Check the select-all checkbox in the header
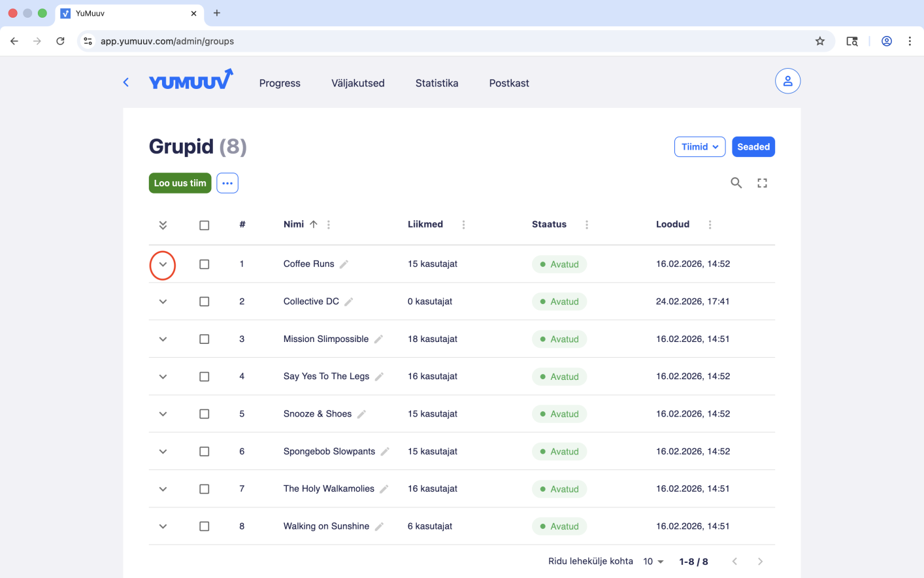The image size is (924, 578). [x=205, y=225]
